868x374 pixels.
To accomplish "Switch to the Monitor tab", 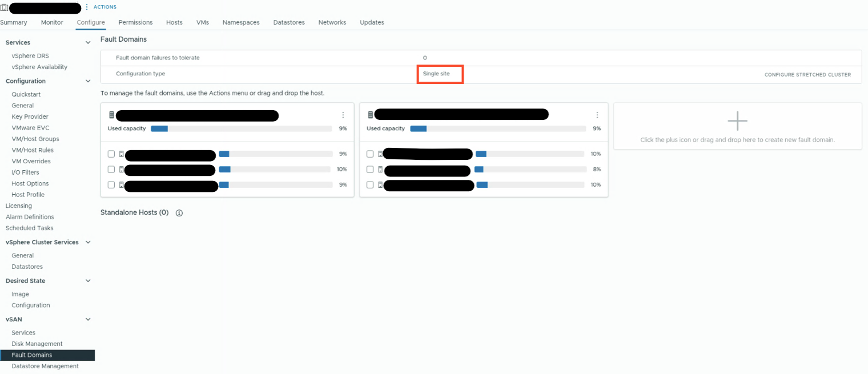I will click(52, 22).
